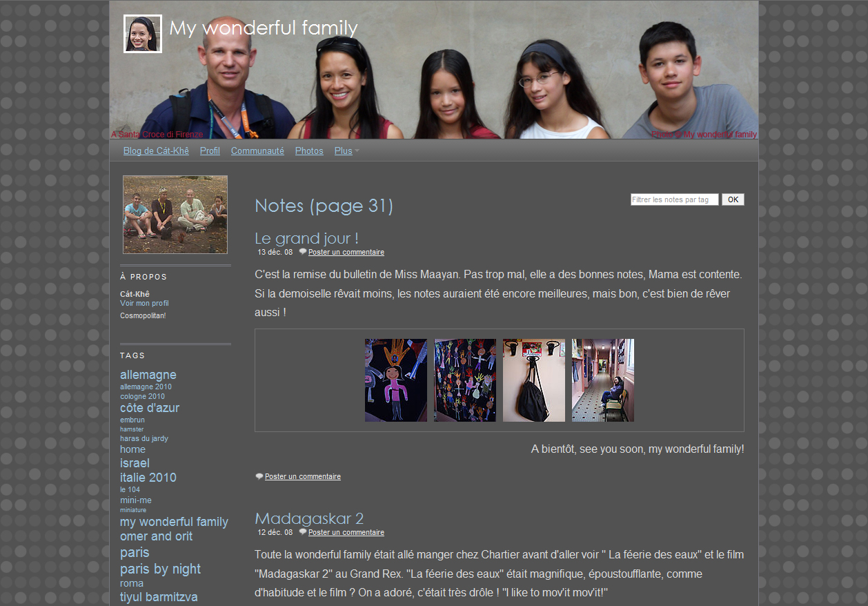Click Voir mon profil link

pos(144,304)
